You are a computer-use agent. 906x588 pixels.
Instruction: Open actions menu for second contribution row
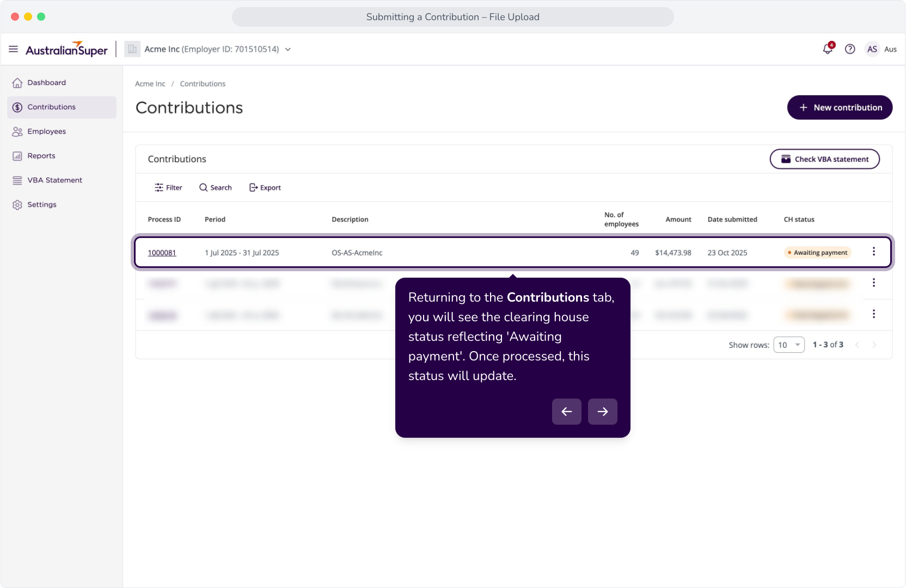click(874, 283)
